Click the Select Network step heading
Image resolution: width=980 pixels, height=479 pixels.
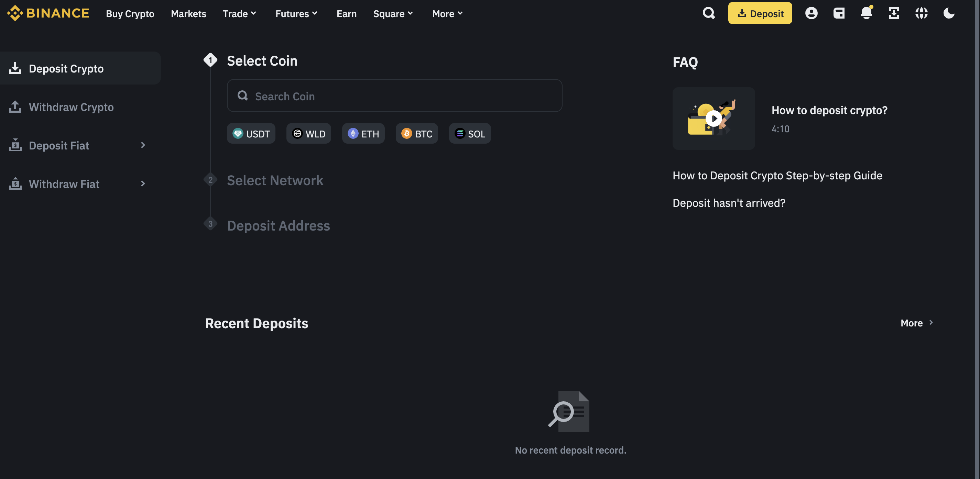pyautogui.click(x=275, y=181)
